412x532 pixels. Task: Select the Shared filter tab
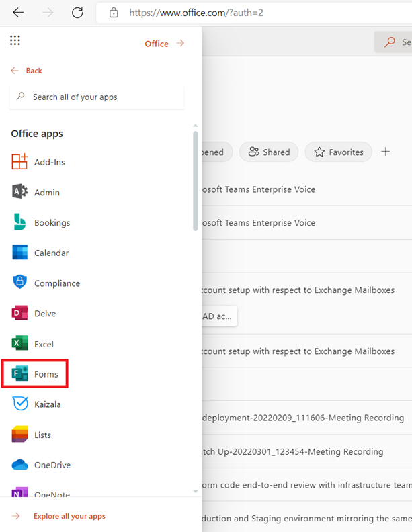269,152
